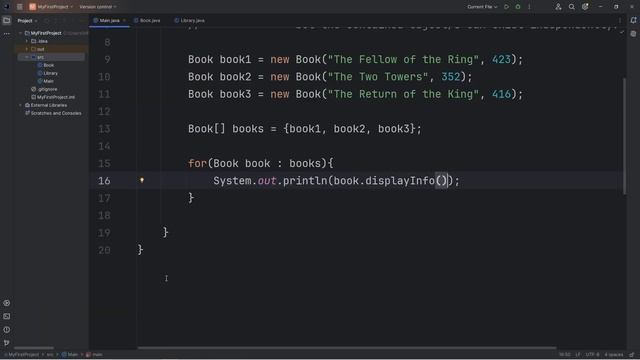
Task: Toggle the Project tool window folder icon
Action: pyautogui.click(x=7, y=20)
